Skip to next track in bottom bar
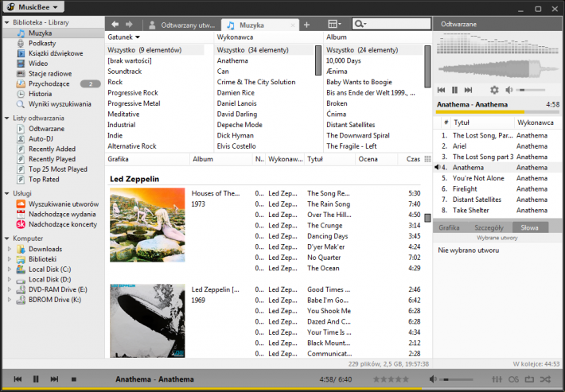Screen dimensions: 565x392 click(54, 379)
